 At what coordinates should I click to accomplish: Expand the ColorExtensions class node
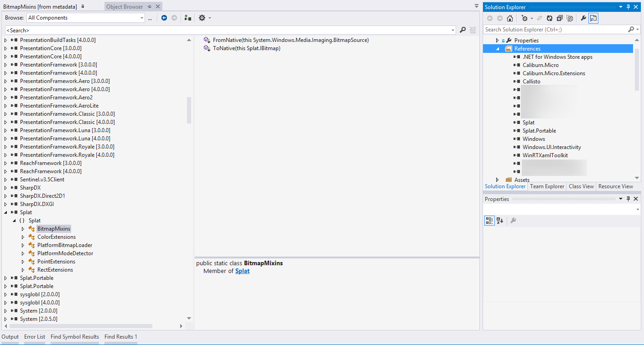(x=23, y=237)
